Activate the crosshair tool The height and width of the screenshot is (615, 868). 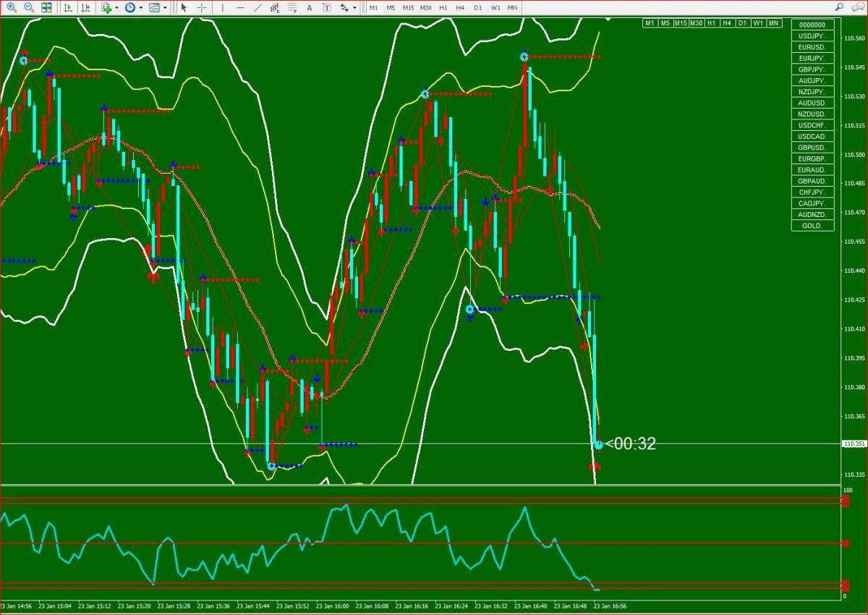click(202, 7)
